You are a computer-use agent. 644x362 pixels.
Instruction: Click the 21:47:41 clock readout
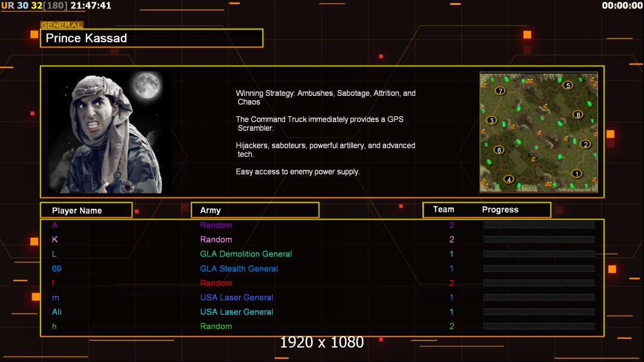tap(91, 5)
